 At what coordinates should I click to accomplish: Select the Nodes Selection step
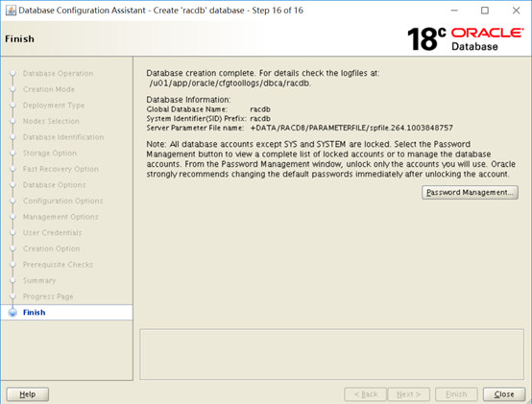point(51,121)
